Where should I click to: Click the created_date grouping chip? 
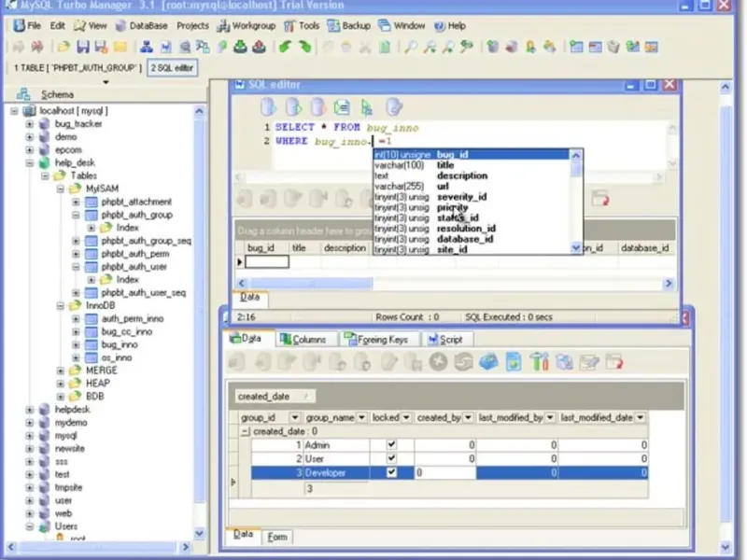tap(275, 396)
